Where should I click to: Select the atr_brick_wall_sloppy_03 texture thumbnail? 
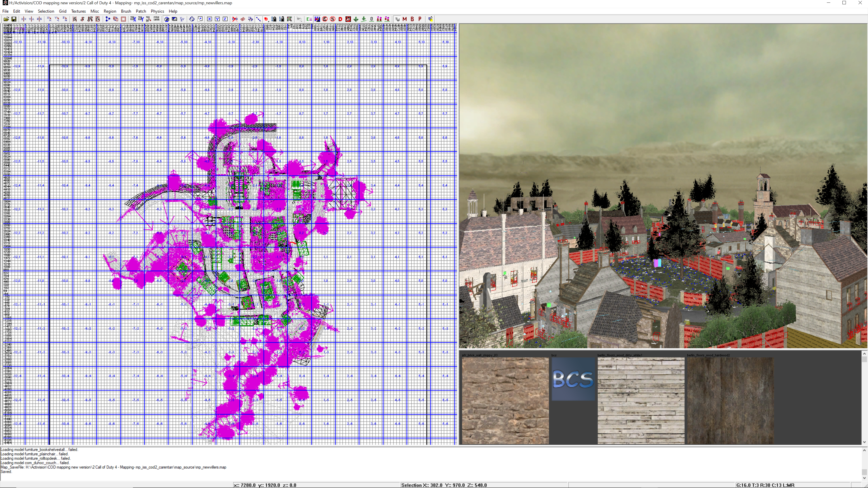pyautogui.click(x=505, y=401)
